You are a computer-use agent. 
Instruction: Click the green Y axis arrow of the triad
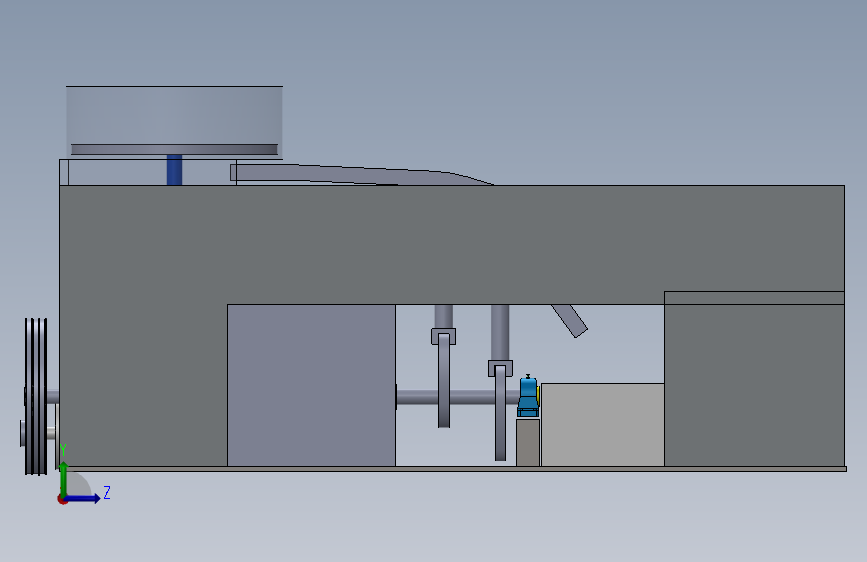pos(64,478)
